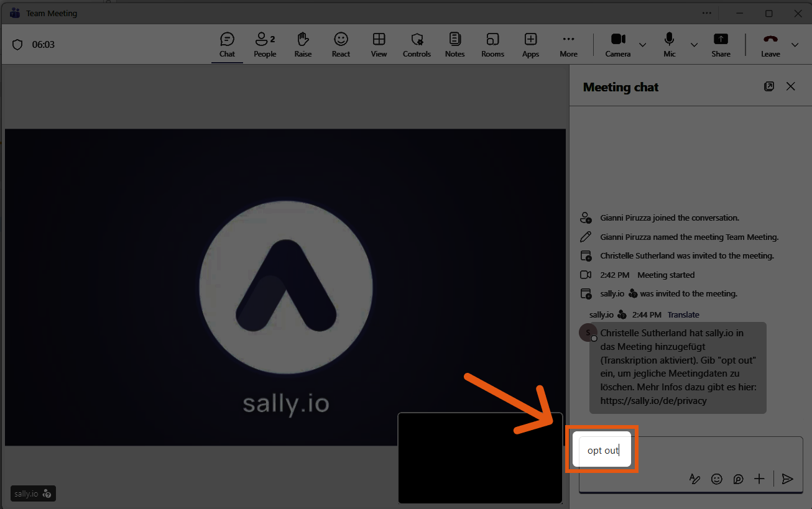Image resolution: width=812 pixels, height=509 pixels.
Task: Click the red Leave button
Action: [x=770, y=45]
